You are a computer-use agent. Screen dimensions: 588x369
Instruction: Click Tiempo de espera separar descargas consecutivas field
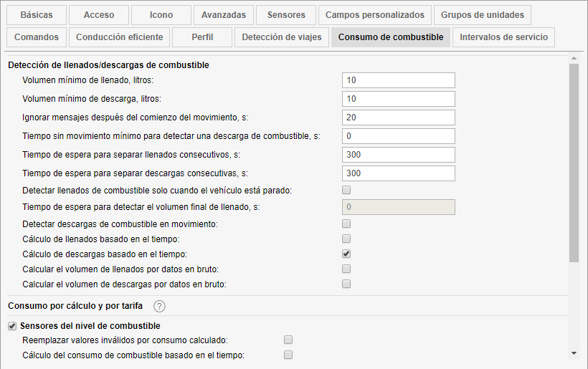click(x=399, y=173)
